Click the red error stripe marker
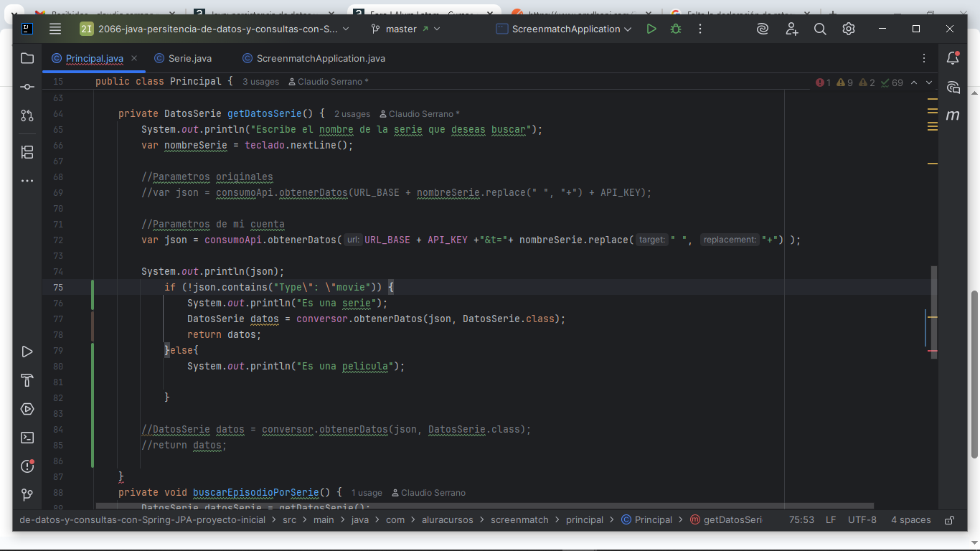Screen dimensions: 980x551 click(933, 351)
